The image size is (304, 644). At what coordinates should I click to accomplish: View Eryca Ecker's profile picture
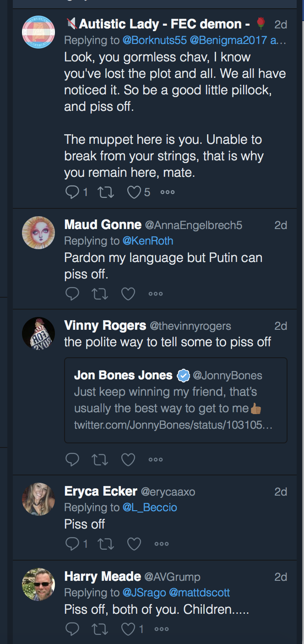(x=38, y=499)
